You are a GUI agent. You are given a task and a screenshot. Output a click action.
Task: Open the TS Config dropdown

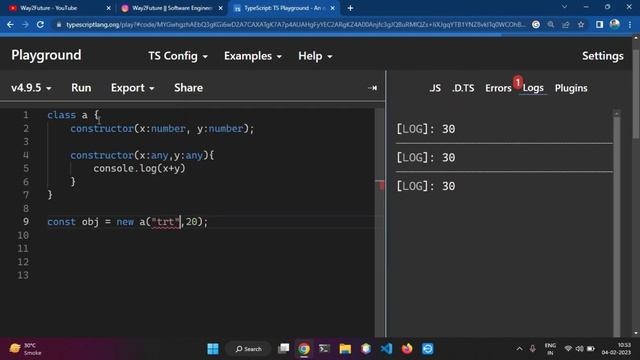coord(178,56)
